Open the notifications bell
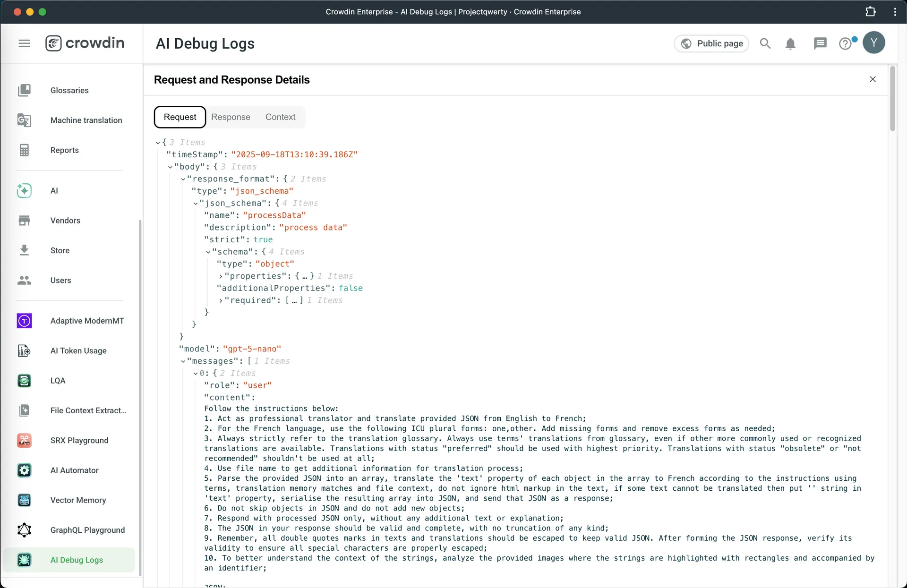 (790, 43)
